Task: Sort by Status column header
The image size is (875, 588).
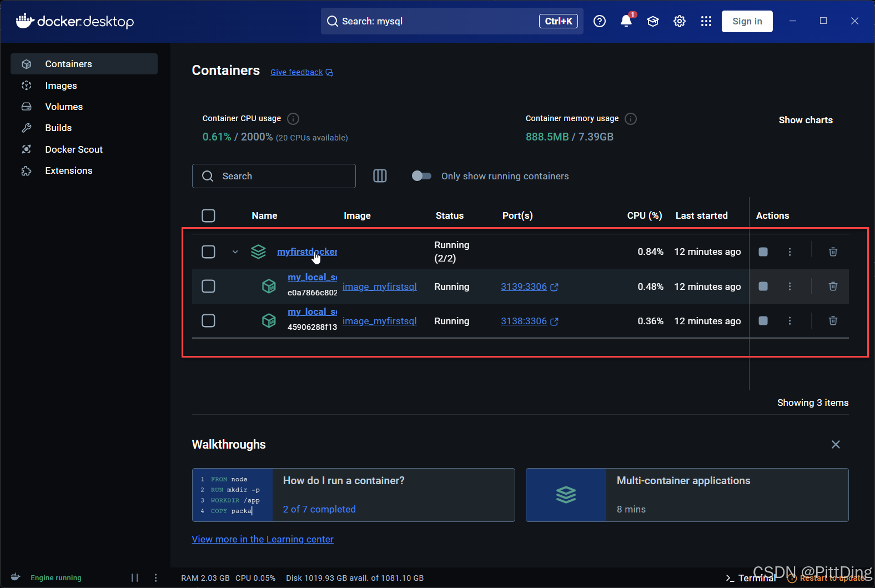Action: [449, 215]
